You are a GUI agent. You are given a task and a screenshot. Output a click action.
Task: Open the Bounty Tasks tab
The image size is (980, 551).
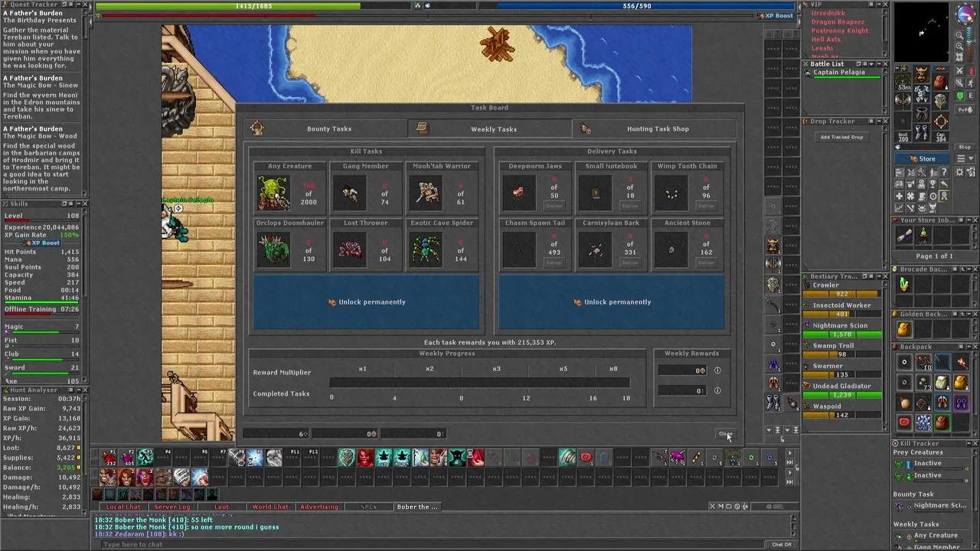329,129
